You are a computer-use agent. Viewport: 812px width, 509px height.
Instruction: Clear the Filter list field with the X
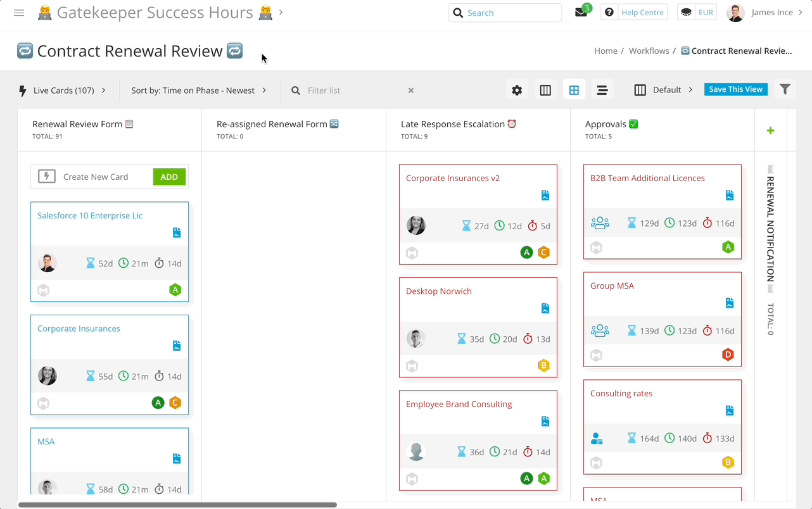coord(410,90)
